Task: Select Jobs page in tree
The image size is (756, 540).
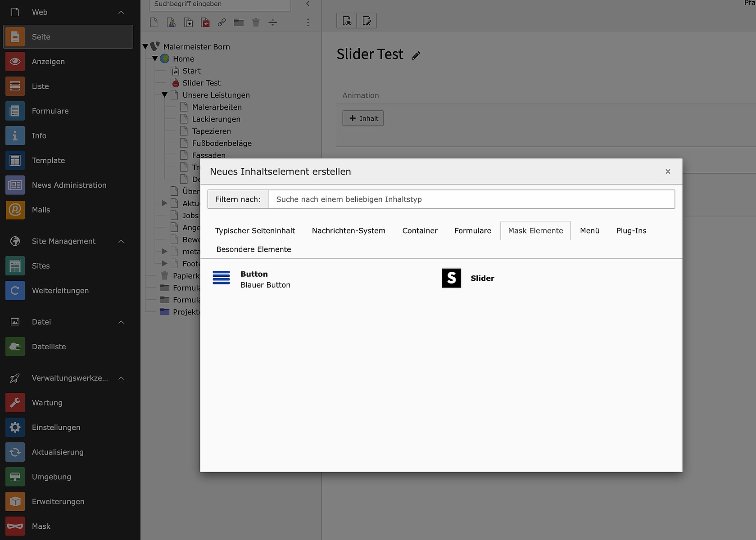Action: point(190,216)
